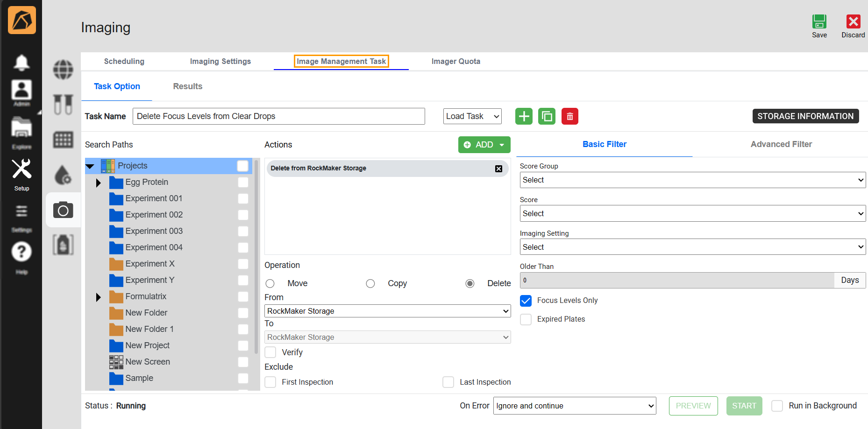Open the Help question mark icon
Screen dimensions: 868x429
pos(21,252)
